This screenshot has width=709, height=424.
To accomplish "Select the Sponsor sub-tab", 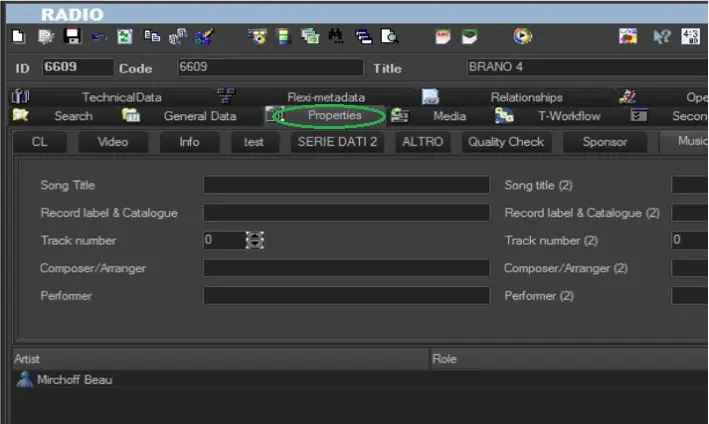I will 604,142.
